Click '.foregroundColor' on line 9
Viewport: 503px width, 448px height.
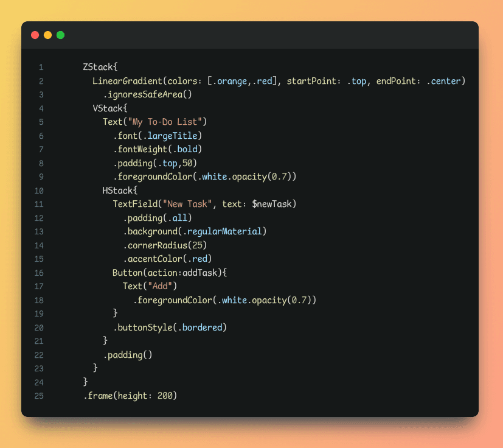pos(153,177)
